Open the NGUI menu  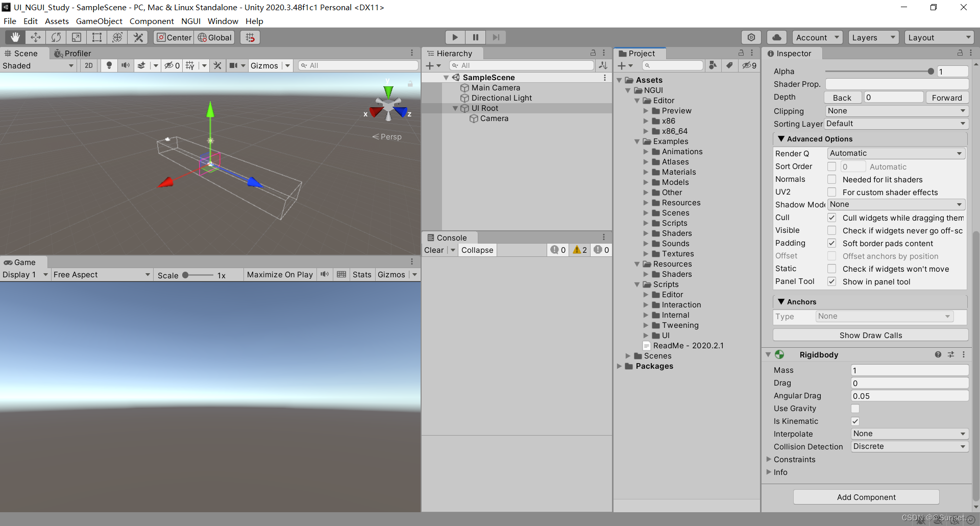pos(191,21)
